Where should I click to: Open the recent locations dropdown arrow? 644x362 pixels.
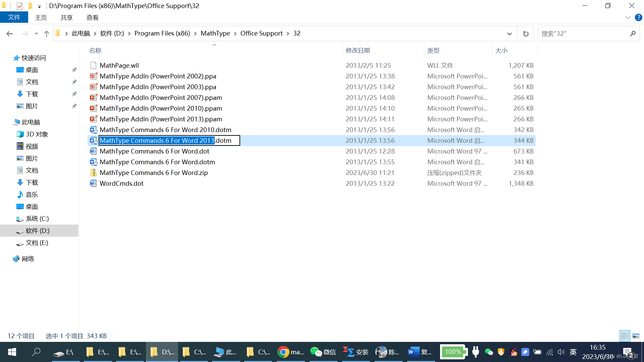(36, 34)
